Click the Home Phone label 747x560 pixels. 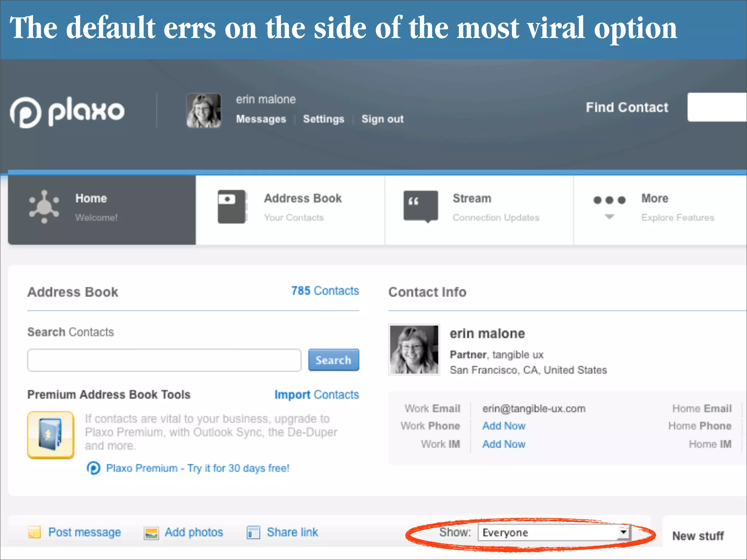[700, 426]
